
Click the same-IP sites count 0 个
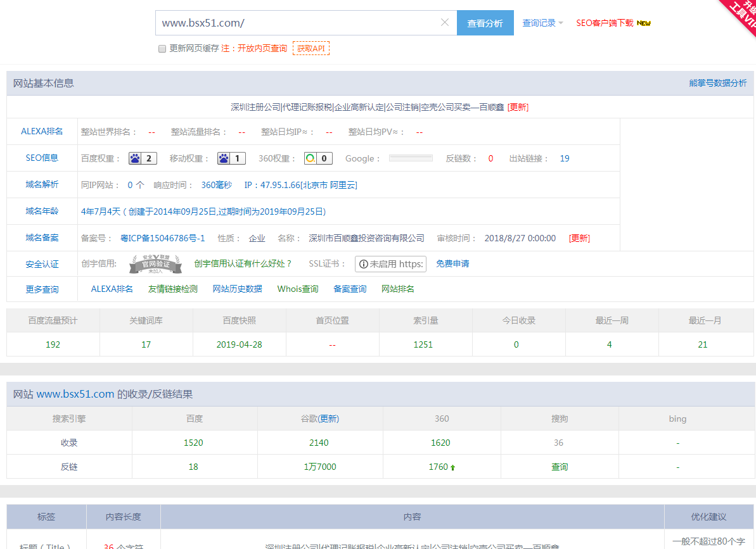[136, 185]
